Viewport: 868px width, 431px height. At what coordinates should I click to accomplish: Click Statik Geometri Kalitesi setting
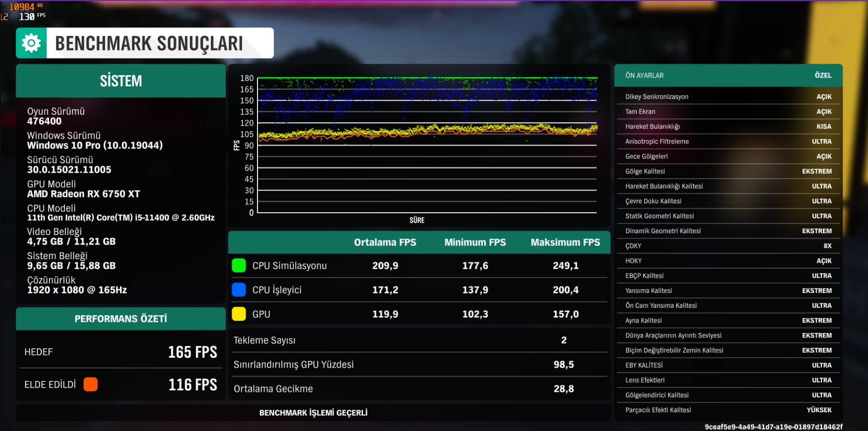click(x=728, y=216)
